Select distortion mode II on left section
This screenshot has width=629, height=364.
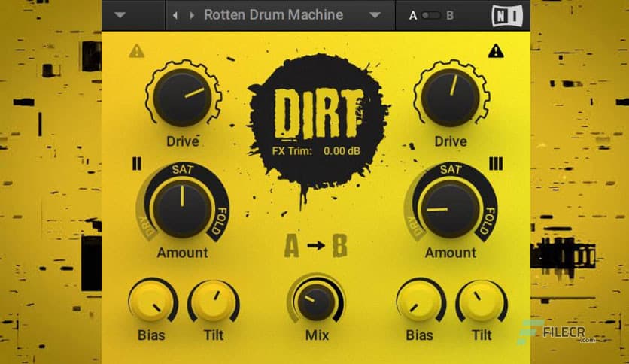tap(137, 163)
